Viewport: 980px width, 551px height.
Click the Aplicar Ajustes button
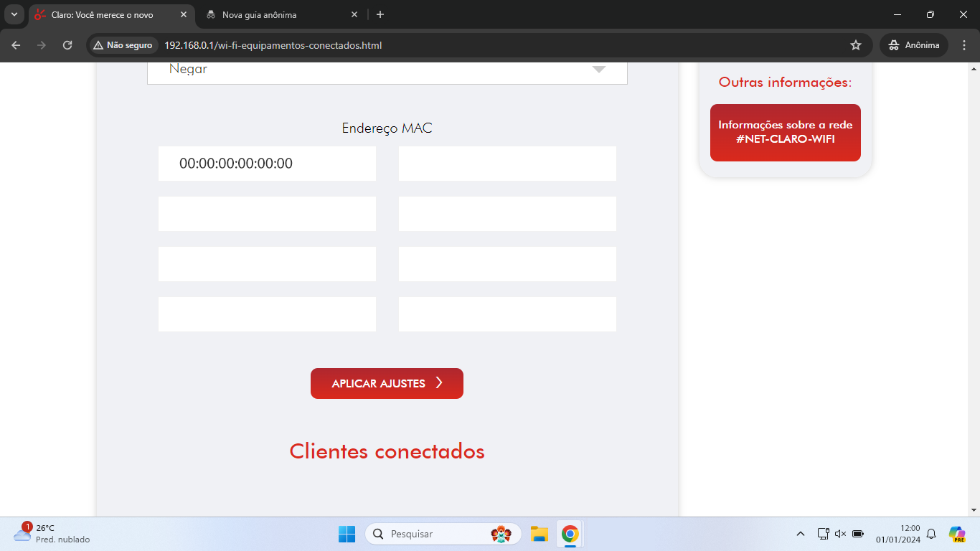click(387, 383)
